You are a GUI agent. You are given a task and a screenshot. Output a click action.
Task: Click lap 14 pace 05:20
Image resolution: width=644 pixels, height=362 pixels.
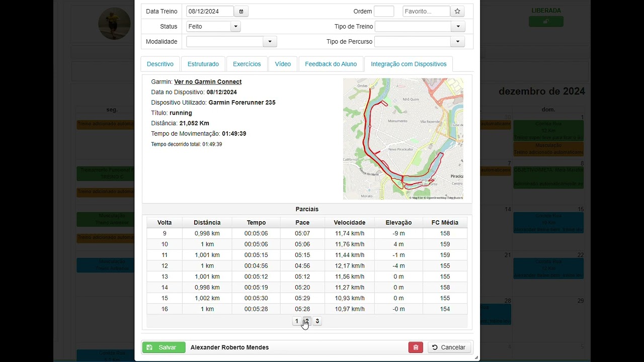tap(302, 288)
